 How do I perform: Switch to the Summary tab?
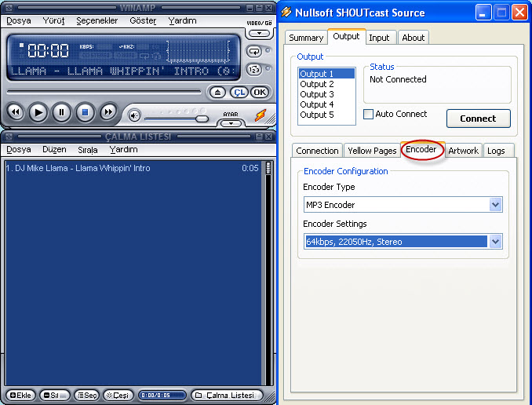click(x=306, y=38)
